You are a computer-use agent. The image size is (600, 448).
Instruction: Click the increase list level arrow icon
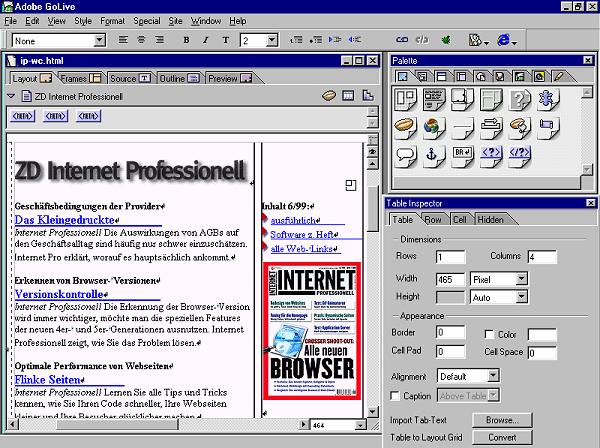pos(335,40)
